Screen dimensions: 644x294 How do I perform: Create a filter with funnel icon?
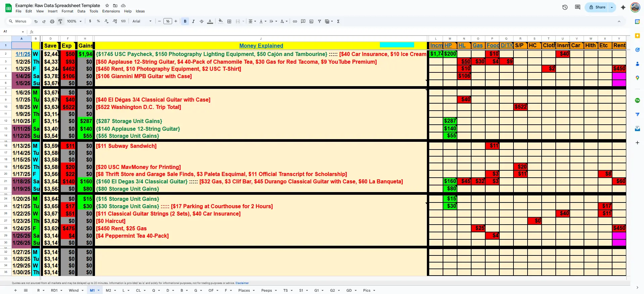pos(319,21)
